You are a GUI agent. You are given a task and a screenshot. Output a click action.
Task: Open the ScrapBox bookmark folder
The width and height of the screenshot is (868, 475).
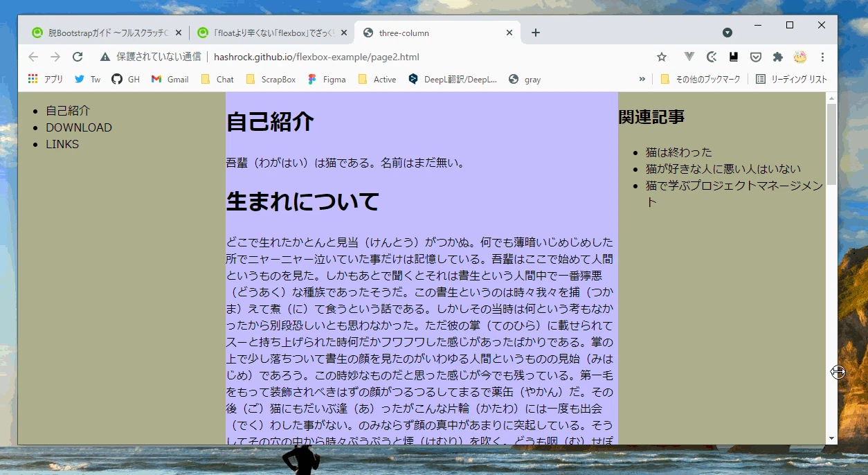[271, 79]
